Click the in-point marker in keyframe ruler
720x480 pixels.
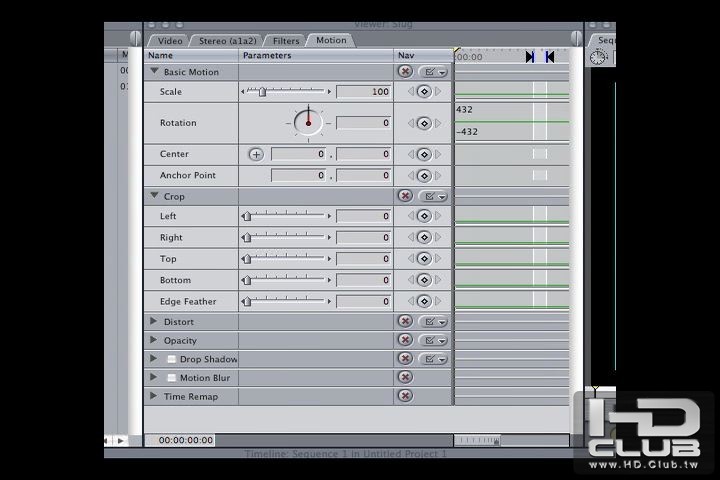click(x=530, y=57)
